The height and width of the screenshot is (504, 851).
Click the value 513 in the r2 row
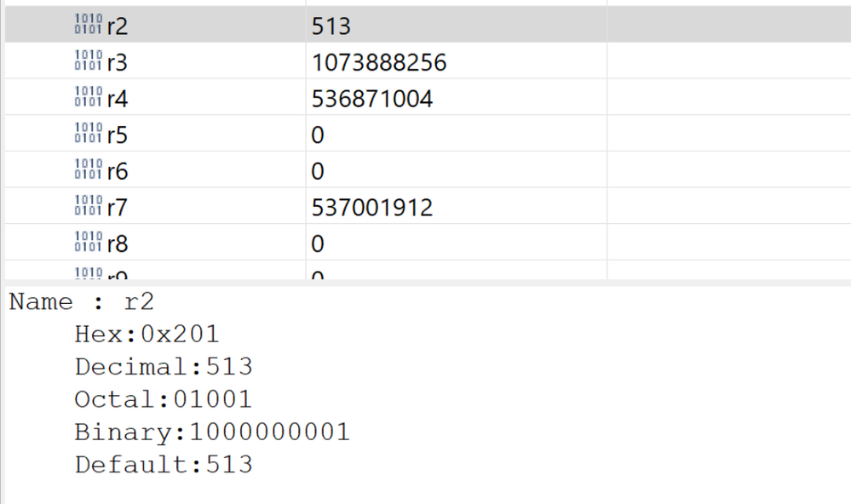[331, 26]
